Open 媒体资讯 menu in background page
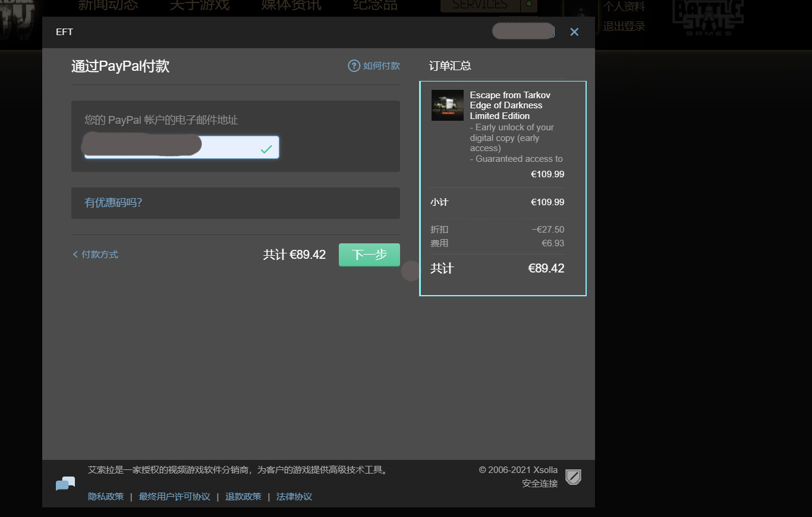Viewport: 812px width, 517px height. click(291, 5)
